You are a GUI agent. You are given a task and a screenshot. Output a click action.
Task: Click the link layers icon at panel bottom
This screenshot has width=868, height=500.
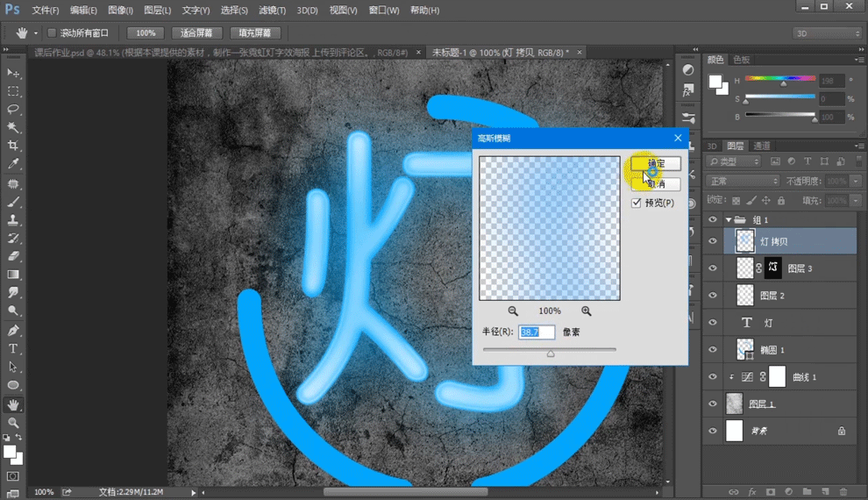point(734,492)
